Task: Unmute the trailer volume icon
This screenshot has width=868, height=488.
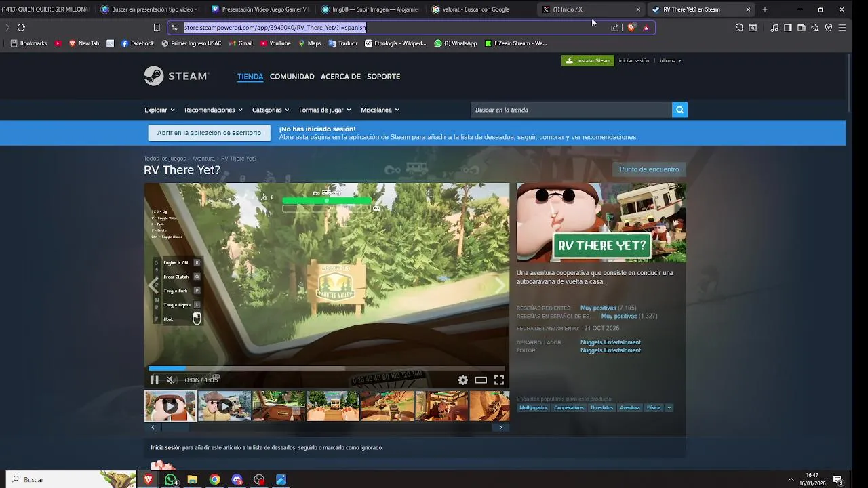Action: pos(171,380)
